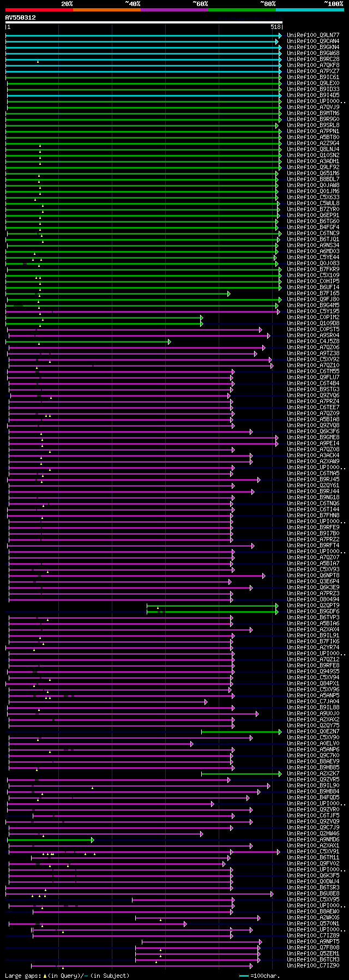The width and height of the screenshot is (349, 980).
Task: Select hit label UniRef100_C5Y195
Action: [x=313, y=311]
